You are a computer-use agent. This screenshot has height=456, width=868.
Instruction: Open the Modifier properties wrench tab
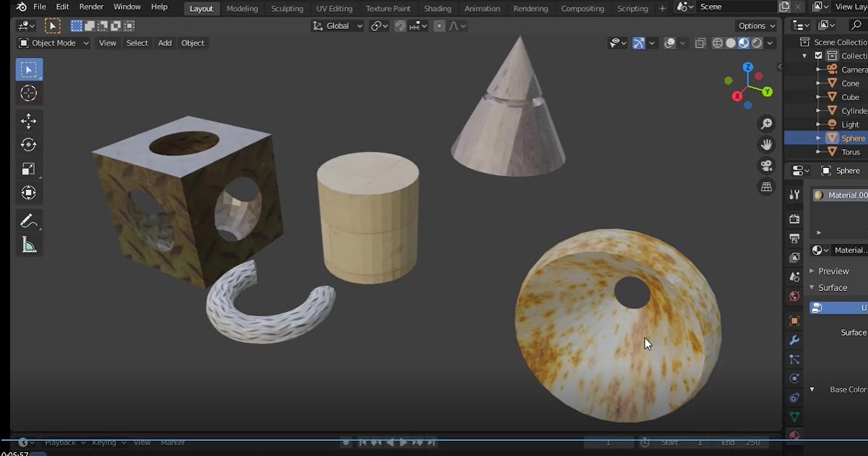pos(793,339)
